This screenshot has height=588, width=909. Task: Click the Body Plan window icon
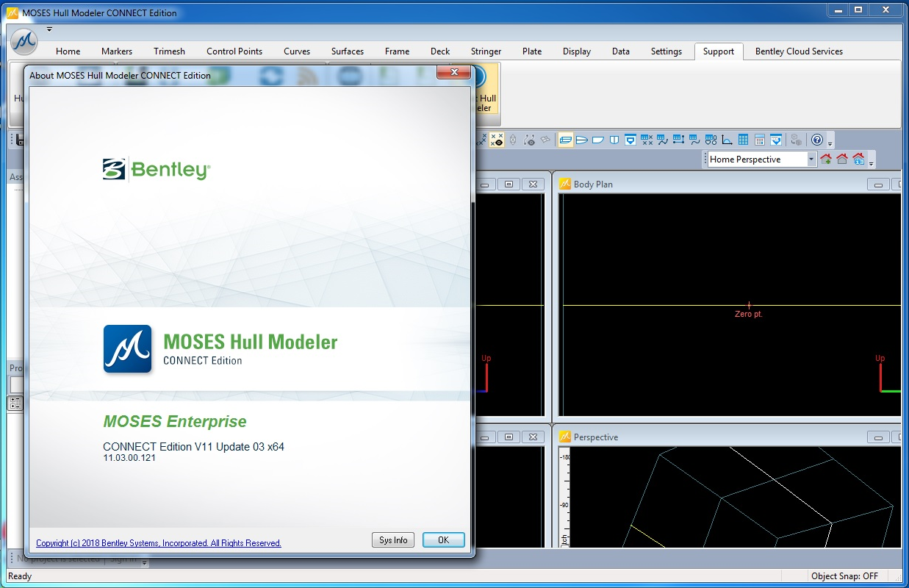pos(565,184)
